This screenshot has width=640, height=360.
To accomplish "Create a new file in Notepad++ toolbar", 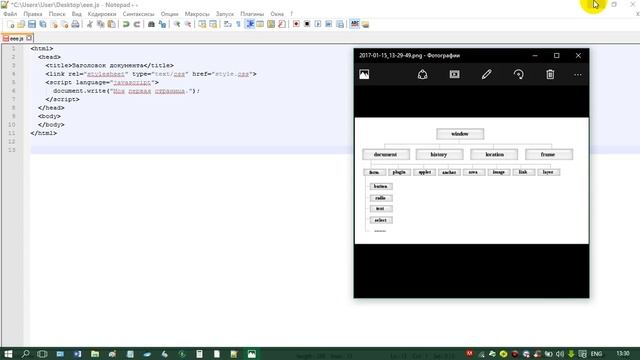I will click(11, 24).
